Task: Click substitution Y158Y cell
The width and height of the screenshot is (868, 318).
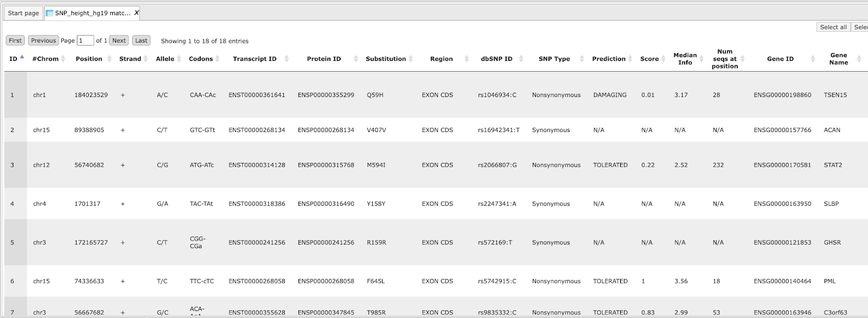Action: (376, 204)
